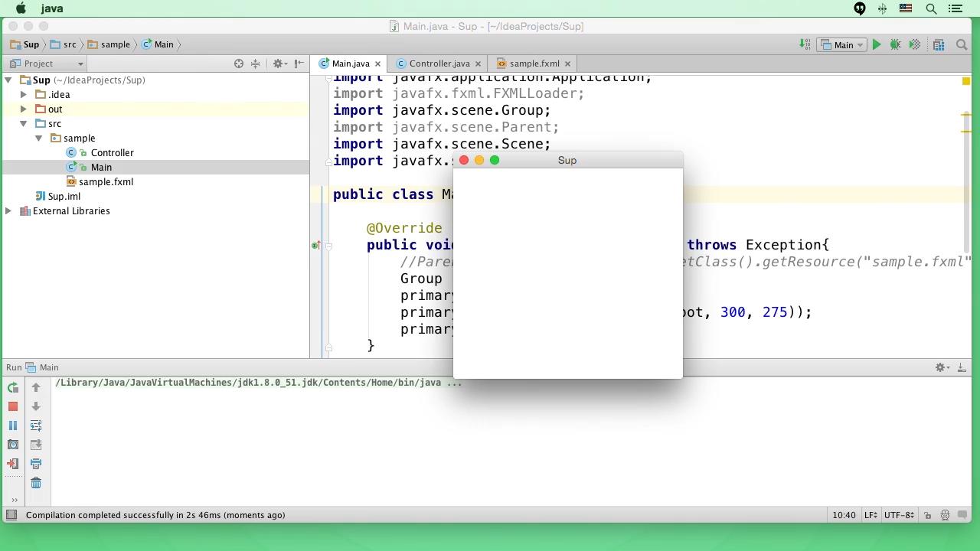Open Search Everywhere via the magnifier in the toolbar
This screenshot has height=551, width=980.
tap(962, 44)
